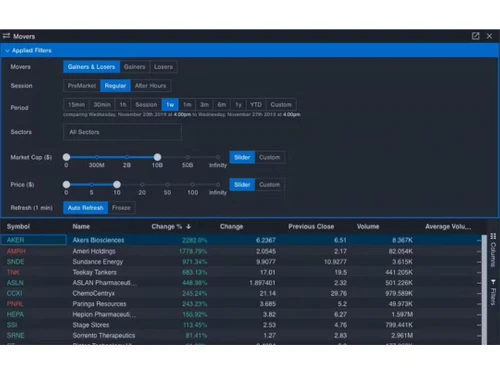The width and height of the screenshot is (500, 375).
Task: Select Slider mode for Market Cap
Action: [x=242, y=157]
